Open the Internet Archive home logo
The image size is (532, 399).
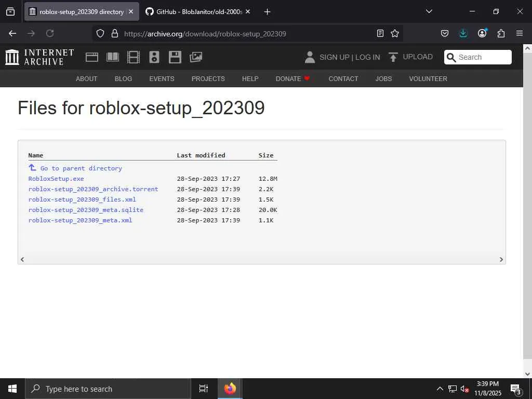pyautogui.click(x=39, y=57)
